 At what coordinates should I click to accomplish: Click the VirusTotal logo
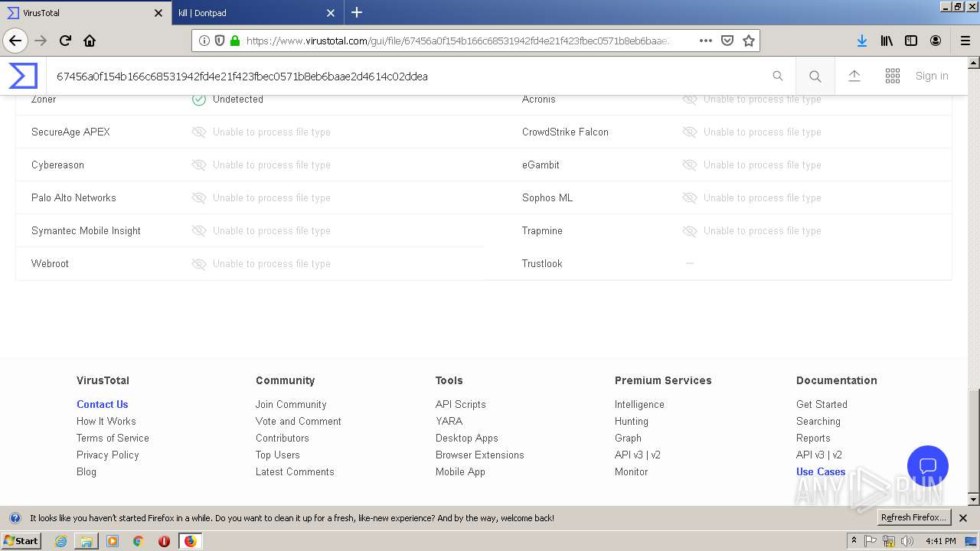click(x=23, y=76)
